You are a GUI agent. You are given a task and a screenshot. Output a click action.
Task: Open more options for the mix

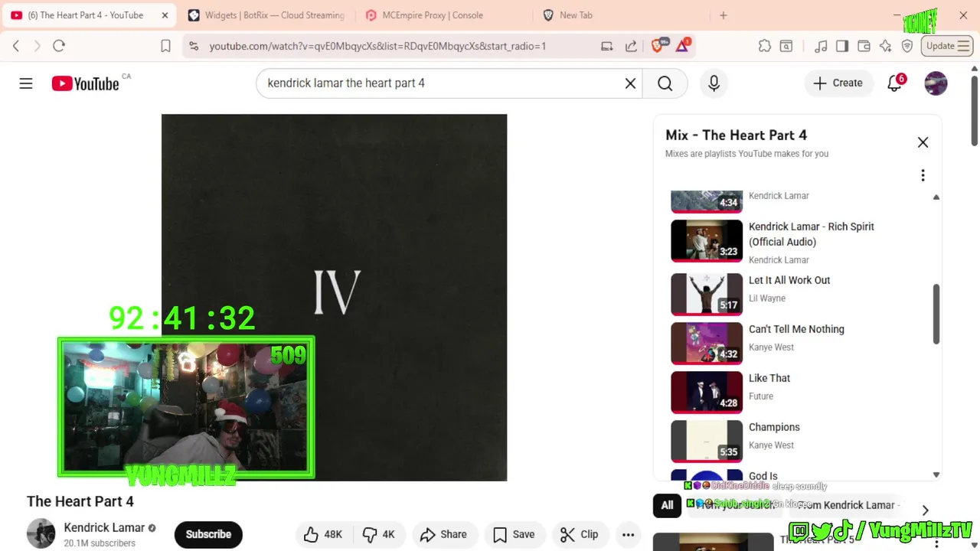pyautogui.click(x=923, y=175)
